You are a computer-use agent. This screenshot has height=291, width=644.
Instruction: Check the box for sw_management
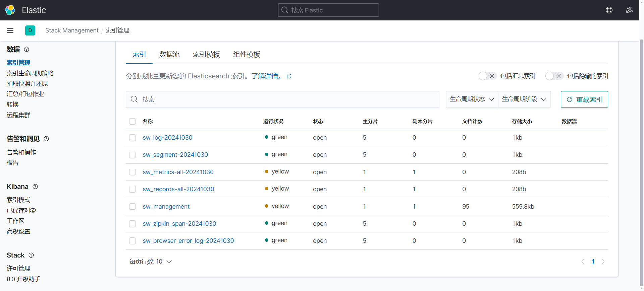132,207
